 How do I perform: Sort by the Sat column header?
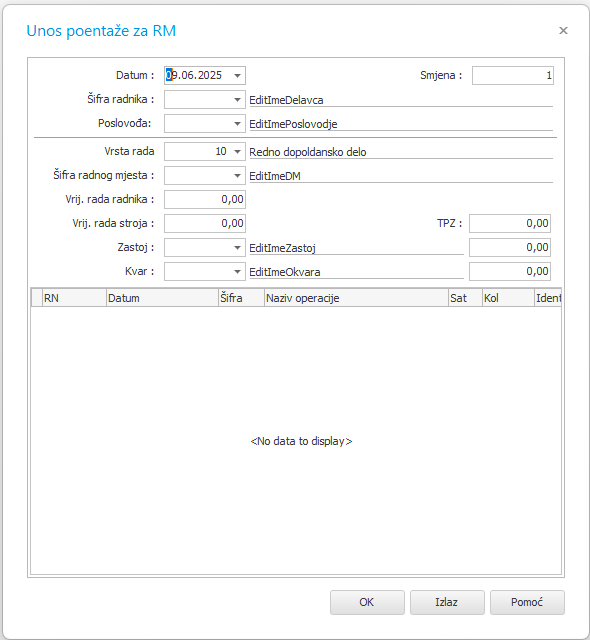tap(465, 298)
